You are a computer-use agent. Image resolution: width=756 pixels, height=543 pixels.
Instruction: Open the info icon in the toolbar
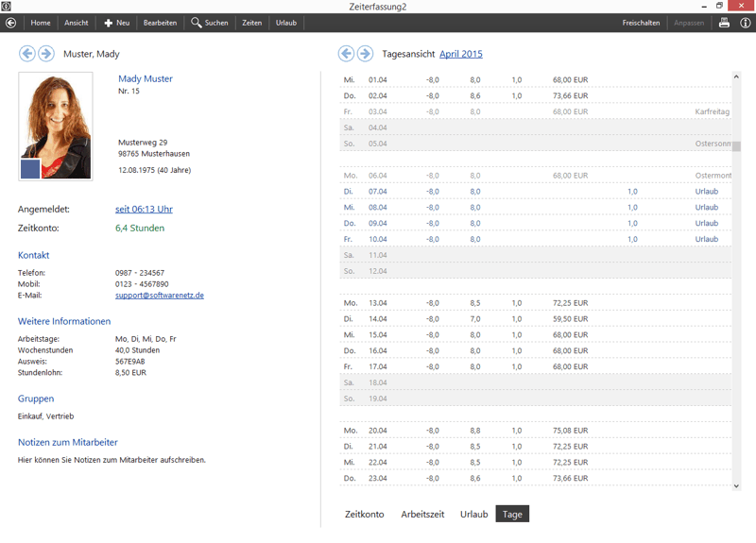click(x=745, y=23)
